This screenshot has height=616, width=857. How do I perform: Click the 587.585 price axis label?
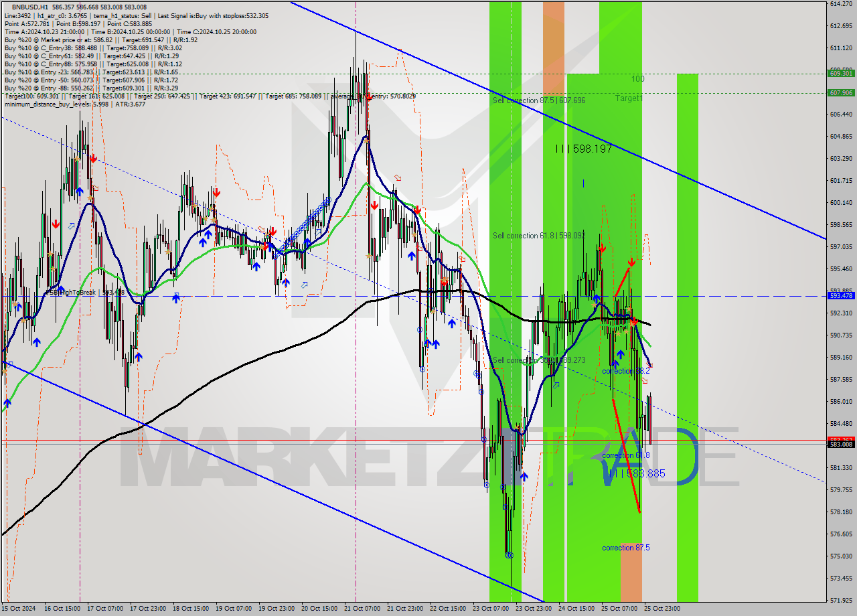click(x=841, y=379)
